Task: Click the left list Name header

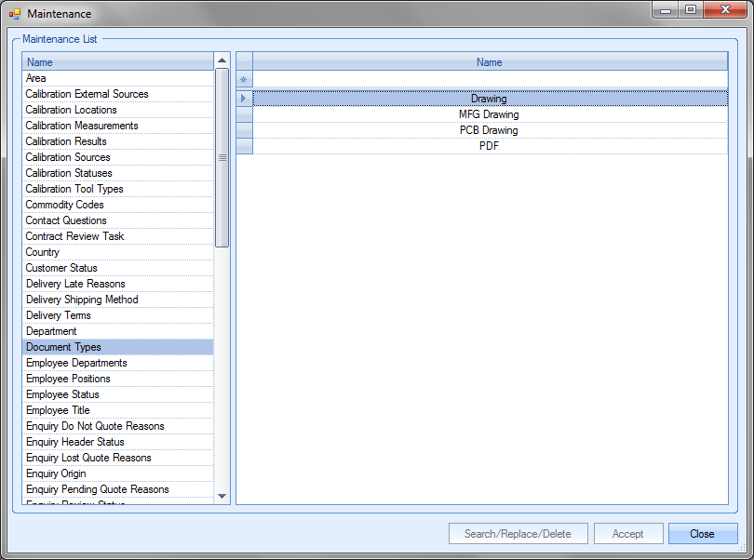Action: tap(117, 62)
